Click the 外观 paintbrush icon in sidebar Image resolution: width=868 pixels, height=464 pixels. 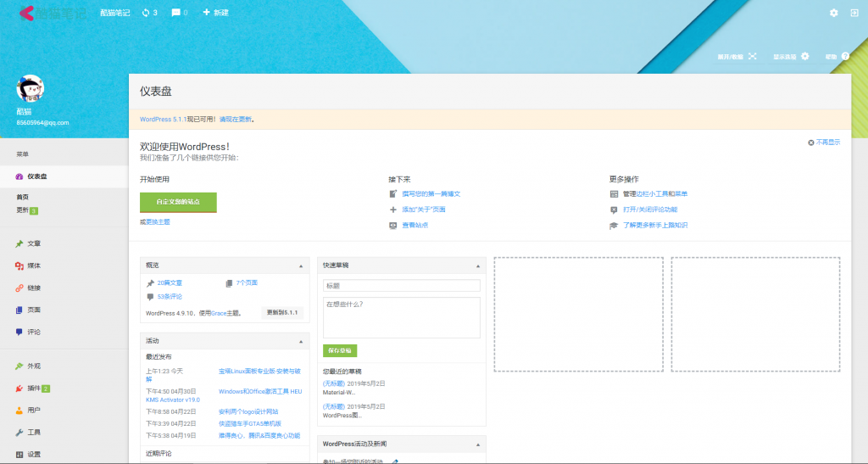pos(19,366)
